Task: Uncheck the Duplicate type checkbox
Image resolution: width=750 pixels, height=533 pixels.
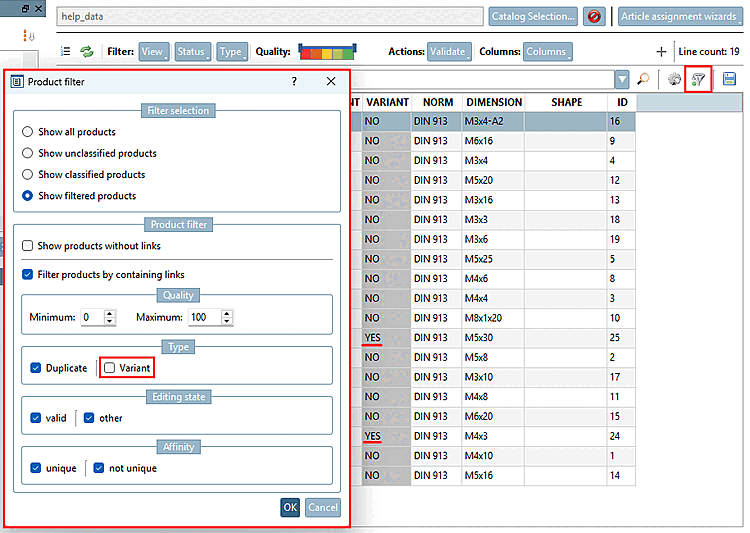Action: pos(35,367)
